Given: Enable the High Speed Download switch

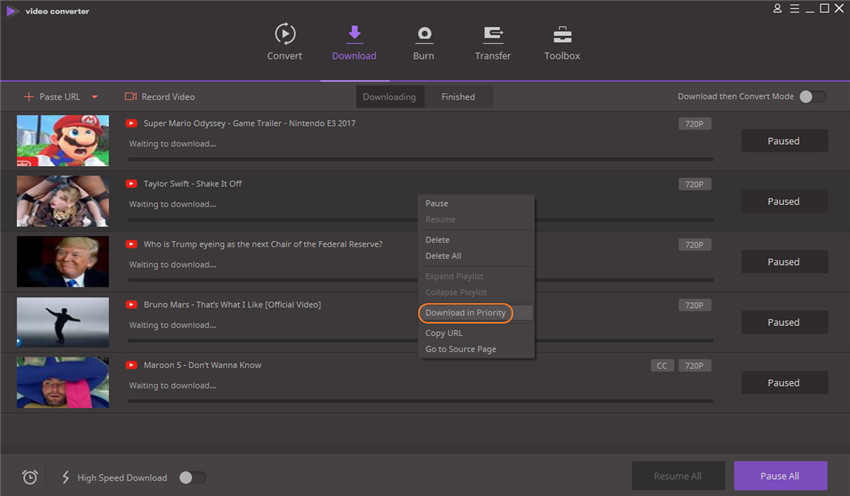Looking at the screenshot, I should [x=192, y=477].
